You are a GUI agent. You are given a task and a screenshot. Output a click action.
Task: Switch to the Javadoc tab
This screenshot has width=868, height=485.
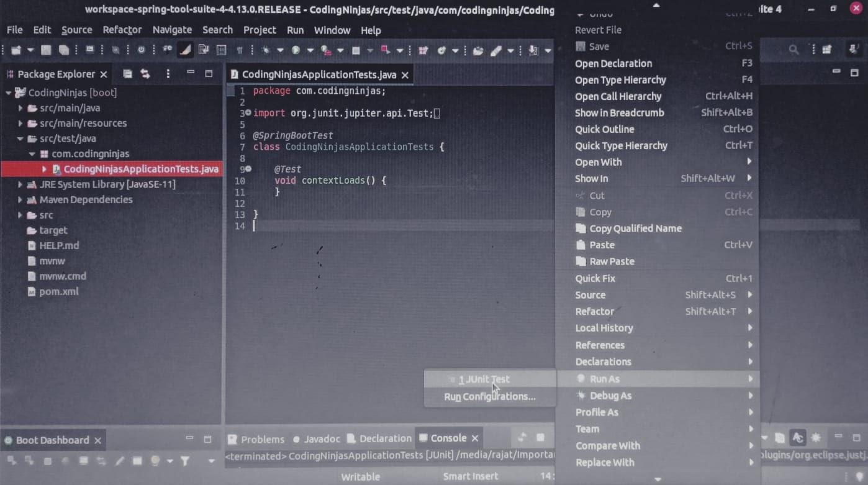(x=316, y=439)
